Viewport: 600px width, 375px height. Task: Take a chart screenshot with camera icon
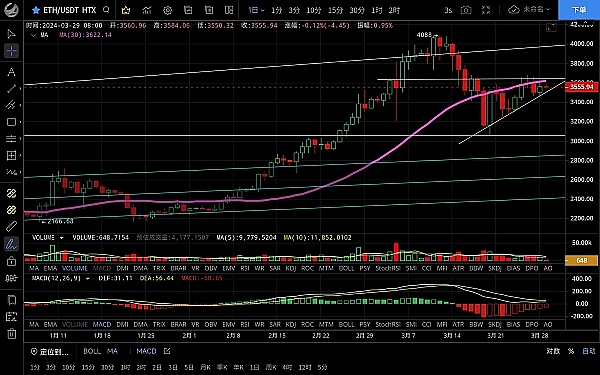(466, 10)
